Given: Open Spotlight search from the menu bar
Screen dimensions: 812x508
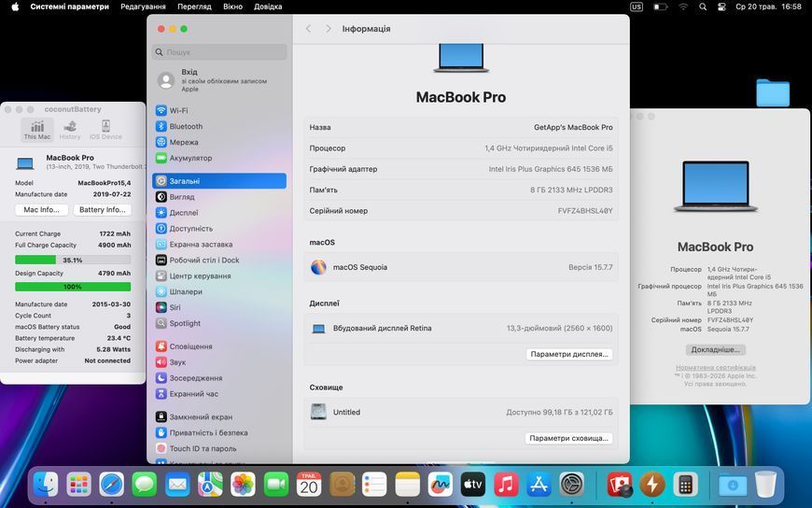Looking at the screenshot, I should click(703, 7).
